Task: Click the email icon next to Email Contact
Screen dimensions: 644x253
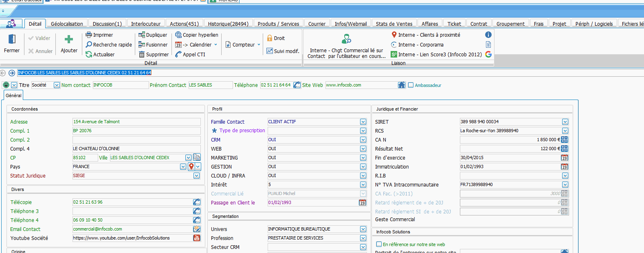Action: click(197, 229)
